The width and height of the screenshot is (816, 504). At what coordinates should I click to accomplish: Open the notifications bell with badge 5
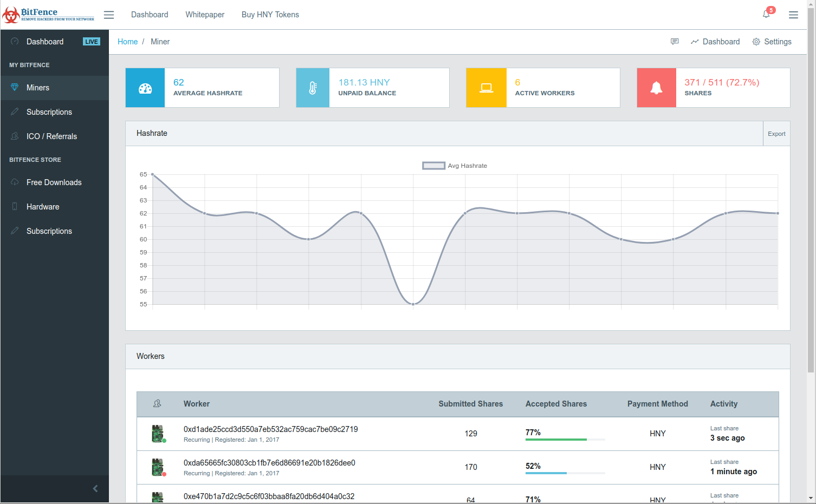(x=766, y=14)
